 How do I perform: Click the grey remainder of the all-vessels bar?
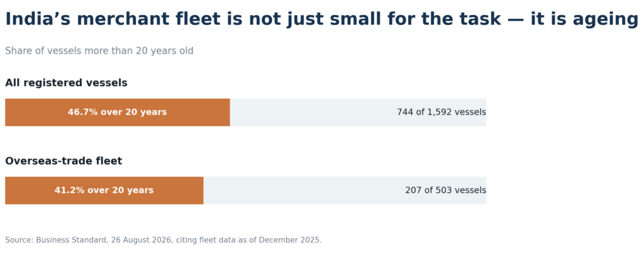tap(358, 112)
